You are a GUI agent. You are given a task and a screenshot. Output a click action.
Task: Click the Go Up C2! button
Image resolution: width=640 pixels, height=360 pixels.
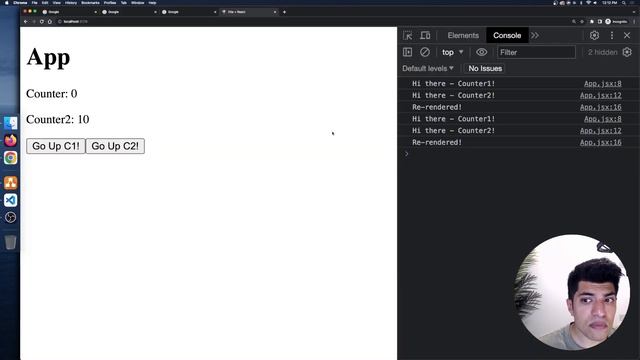click(x=115, y=146)
